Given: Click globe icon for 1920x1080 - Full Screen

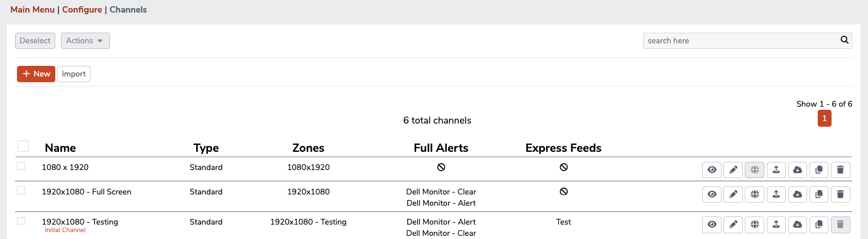Looking at the screenshot, I should pos(754,194).
